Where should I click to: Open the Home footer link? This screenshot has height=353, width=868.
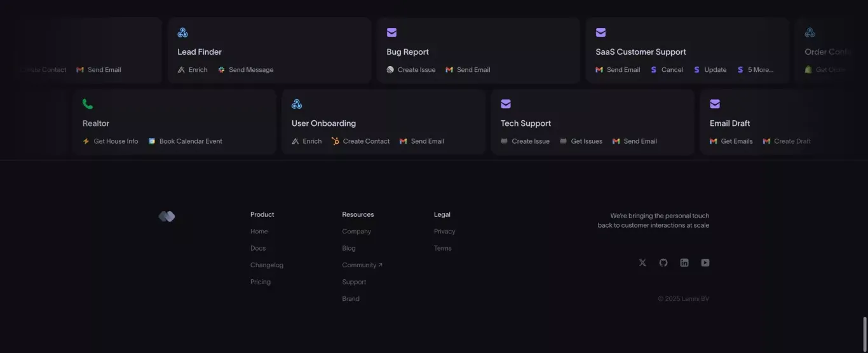(x=259, y=232)
